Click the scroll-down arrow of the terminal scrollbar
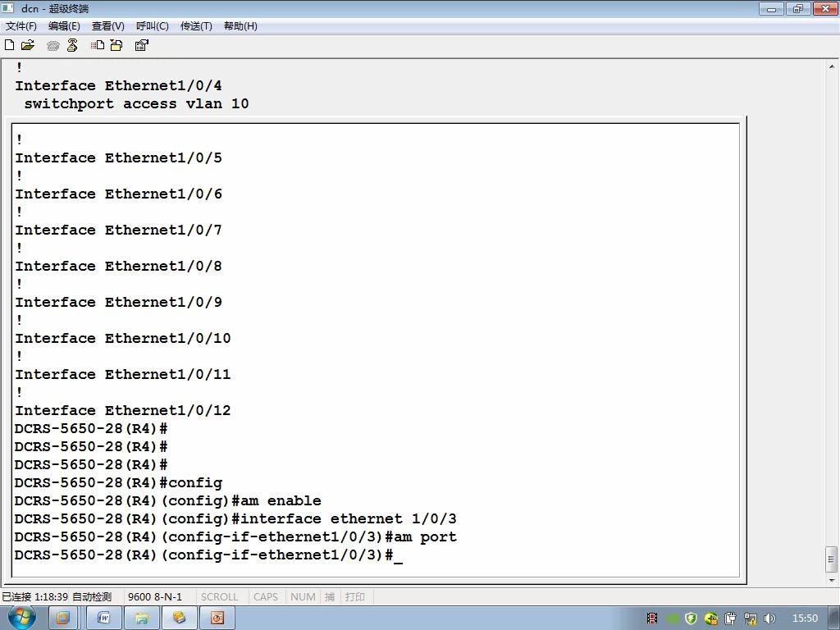This screenshot has width=840, height=630. tap(832, 580)
